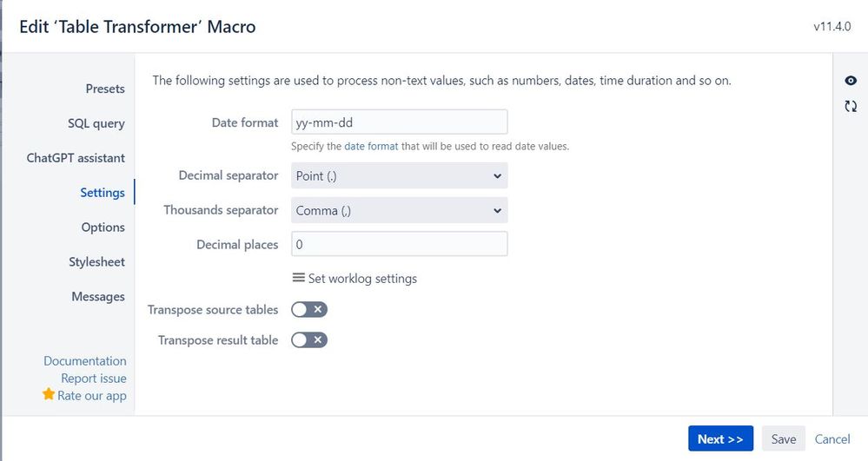Open the date format help link
The width and height of the screenshot is (868, 461).
[371, 146]
